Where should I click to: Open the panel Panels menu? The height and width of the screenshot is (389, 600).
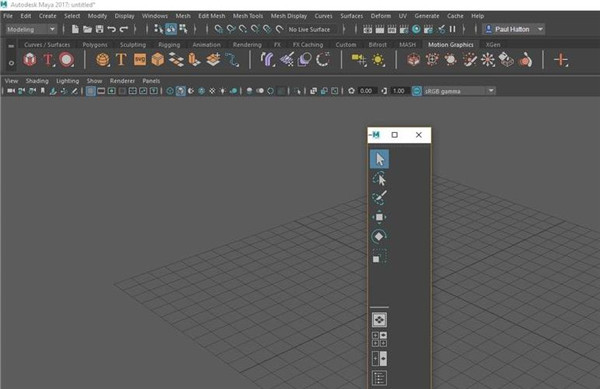click(151, 81)
